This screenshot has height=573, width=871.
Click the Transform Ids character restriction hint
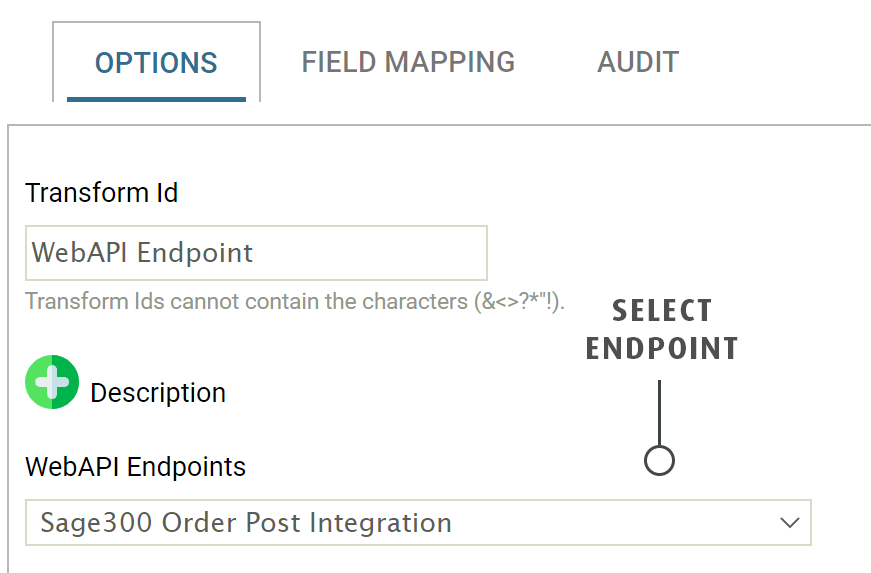tap(295, 301)
